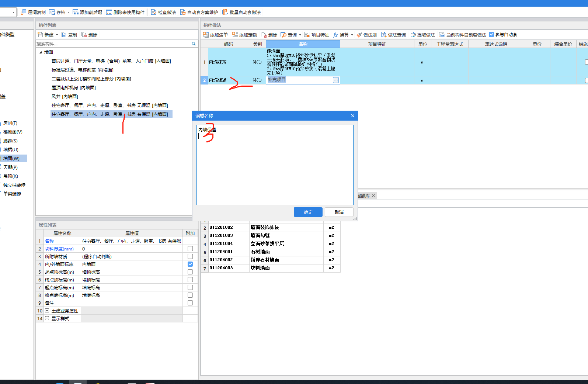This screenshot has height=384, width=588.
Task: Select 踢脚(S) in the component type list
Action: tap(10, 141)
